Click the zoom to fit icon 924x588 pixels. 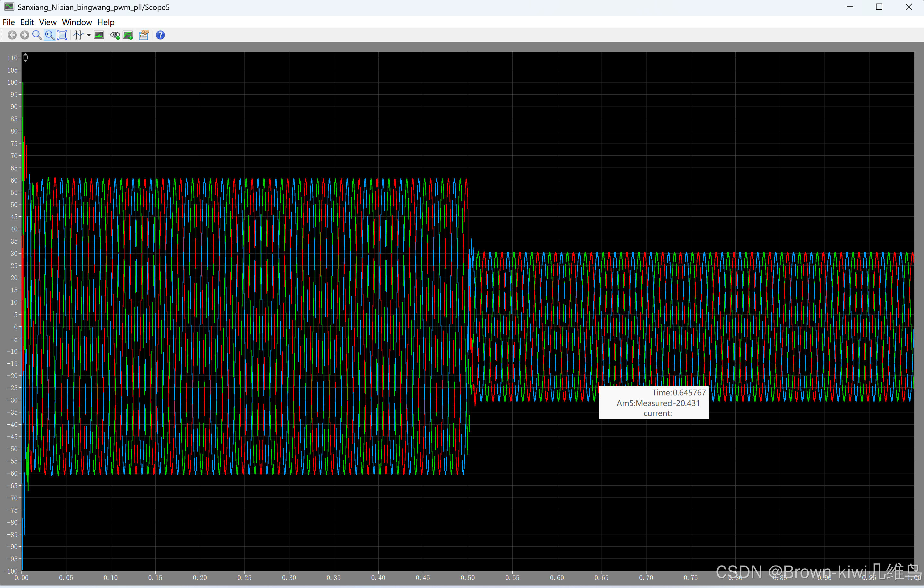tap(62, 35)
